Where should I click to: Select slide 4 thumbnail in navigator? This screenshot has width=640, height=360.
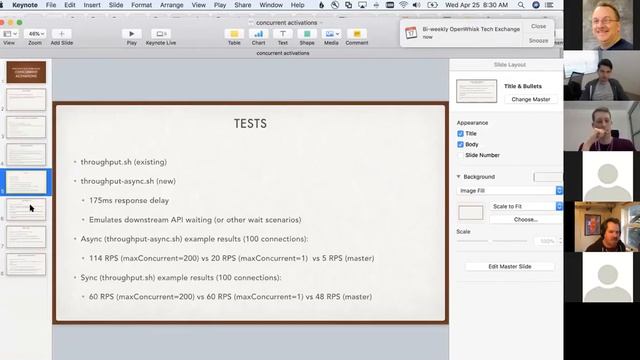click(26, 154)
